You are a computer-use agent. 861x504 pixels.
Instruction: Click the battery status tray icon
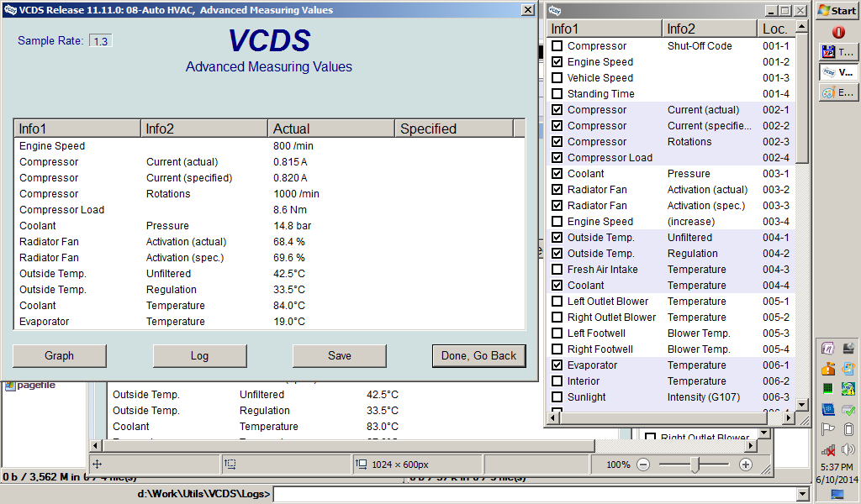click(x=848, y=429)
